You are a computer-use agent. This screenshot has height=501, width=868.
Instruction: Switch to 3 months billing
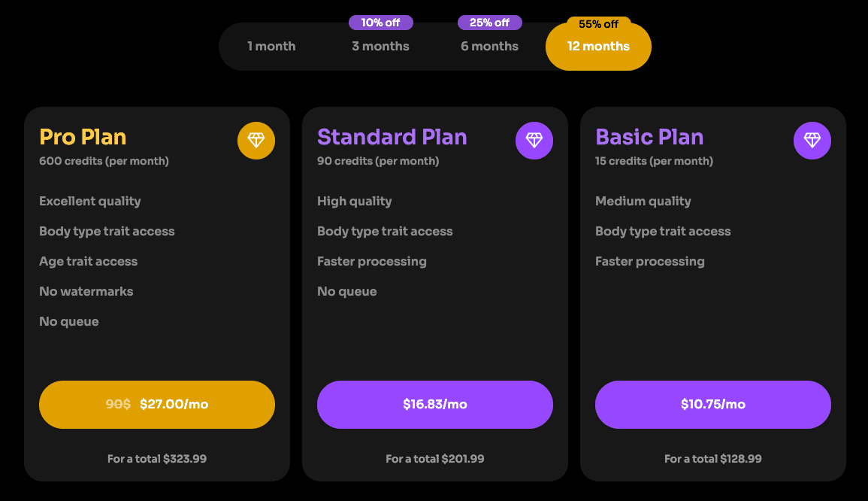(x=380, y=47)
